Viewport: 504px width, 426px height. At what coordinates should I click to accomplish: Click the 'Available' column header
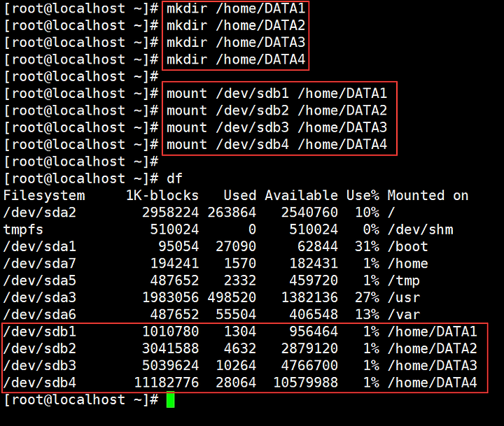click(301, 196)
